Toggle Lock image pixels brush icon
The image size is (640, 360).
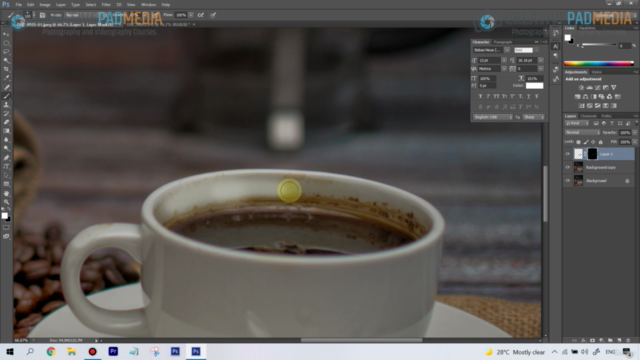pos(586,142)
